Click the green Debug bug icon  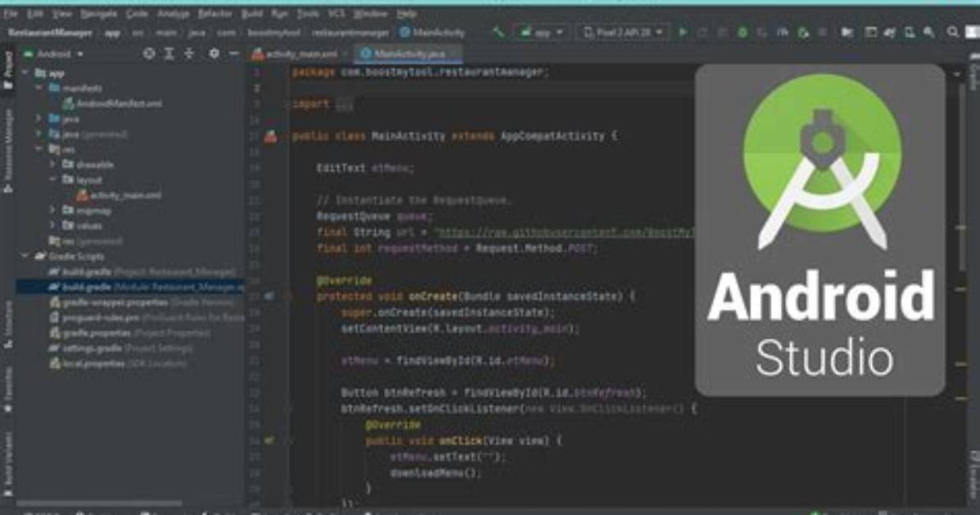click(x=742, y=32)
